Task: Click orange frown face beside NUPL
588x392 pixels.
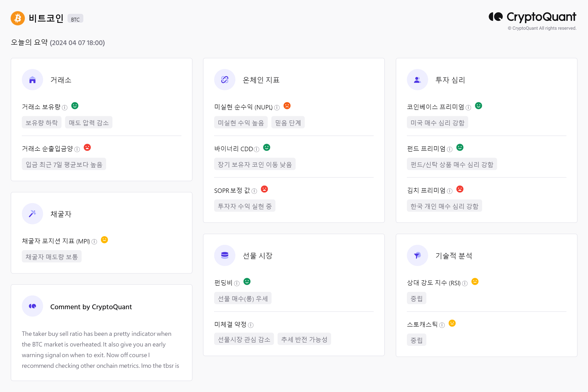Action: pos(287,106)
